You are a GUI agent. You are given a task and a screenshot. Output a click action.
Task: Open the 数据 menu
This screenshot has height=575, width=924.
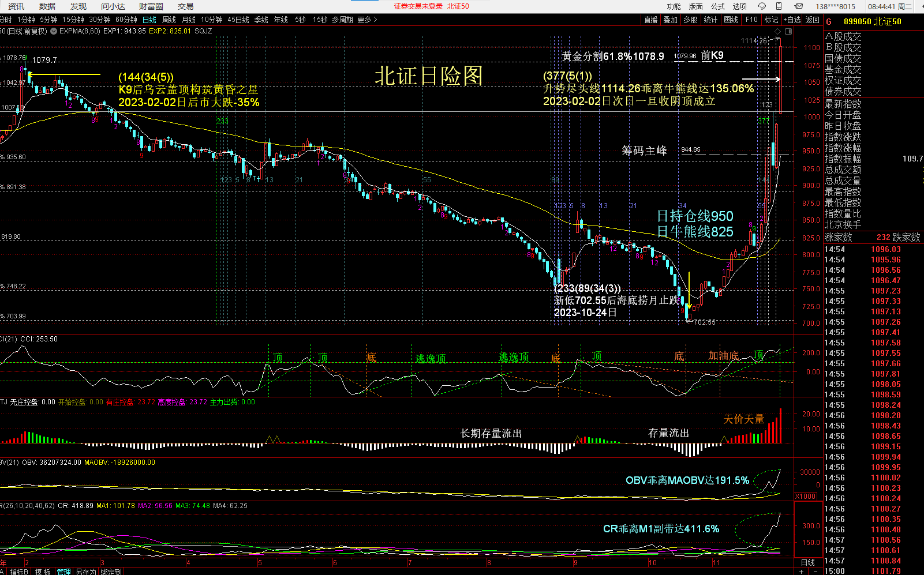point(47,6)
